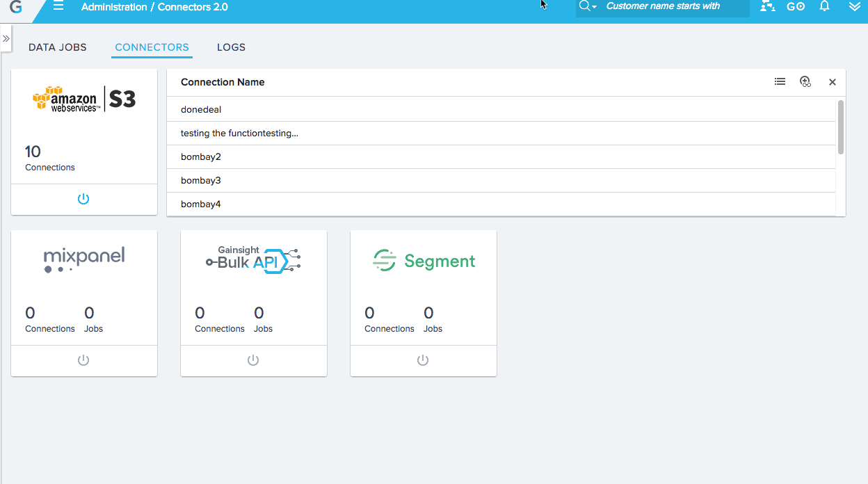868x484 pixels.
Task: Open the user hierarchy icon in header
Action: pos(767,6)
